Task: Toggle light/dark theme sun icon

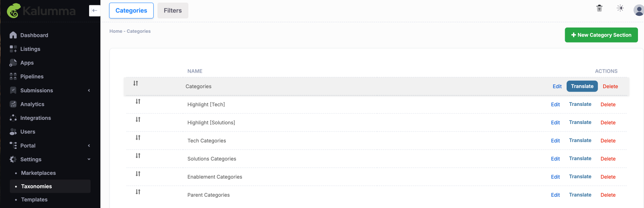Action: coord(620,8)
